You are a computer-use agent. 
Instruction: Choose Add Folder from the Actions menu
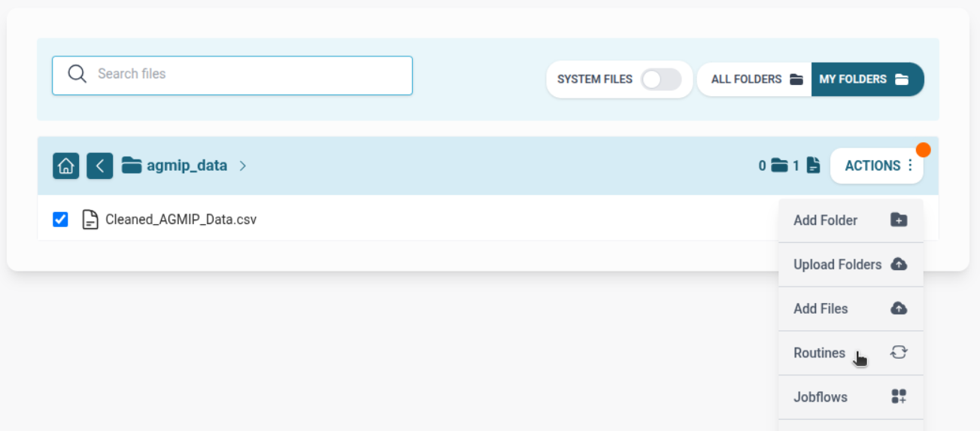pyautogui.click(x=851, y=220)
